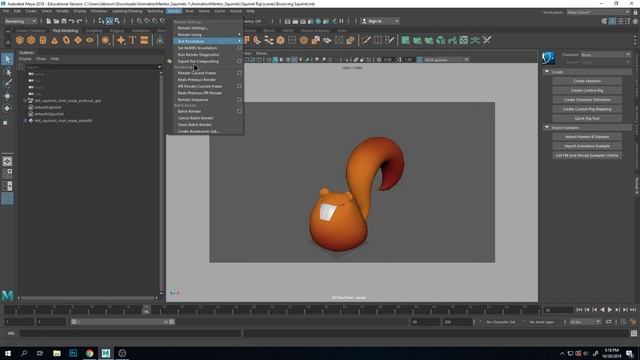This screenshot has width=640, height=360.
Task: Open Maya from the Windows taskbar
Action: pos(106,353)
